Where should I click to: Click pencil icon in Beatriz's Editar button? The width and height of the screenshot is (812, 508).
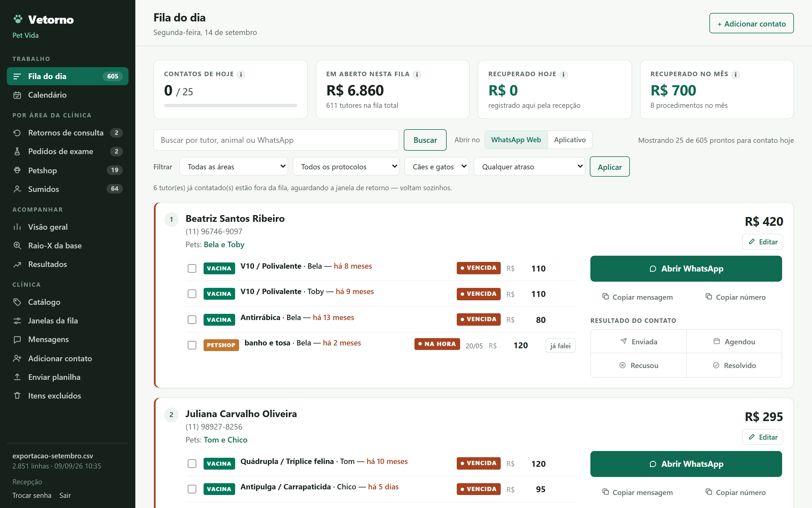tap(752, 242)
